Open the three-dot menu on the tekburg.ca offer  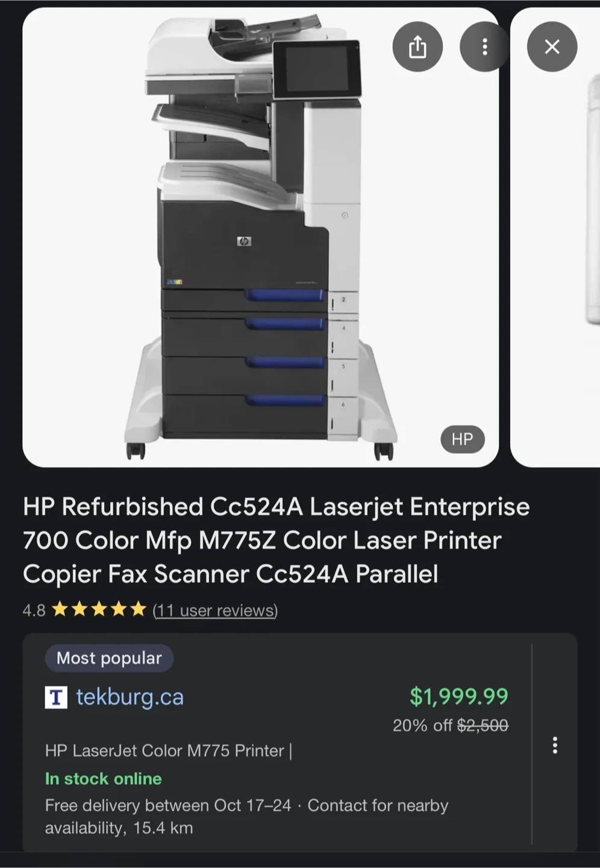pyautogui.click(x=555, y=745)
